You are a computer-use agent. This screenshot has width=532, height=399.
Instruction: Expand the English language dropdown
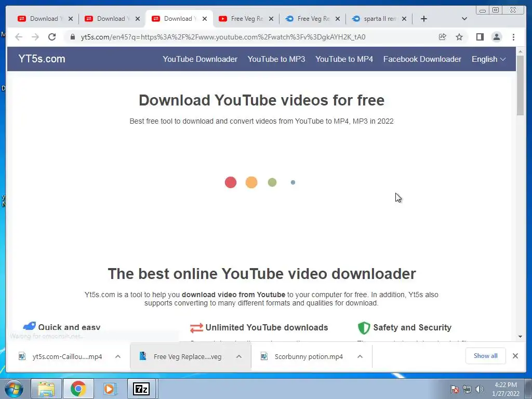click(x=488, y=59)
